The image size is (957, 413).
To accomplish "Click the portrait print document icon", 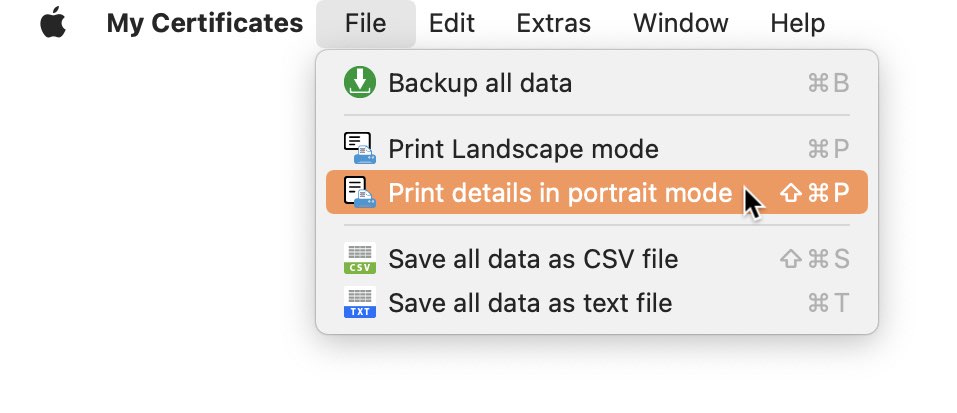I will (x=359, y=192).
